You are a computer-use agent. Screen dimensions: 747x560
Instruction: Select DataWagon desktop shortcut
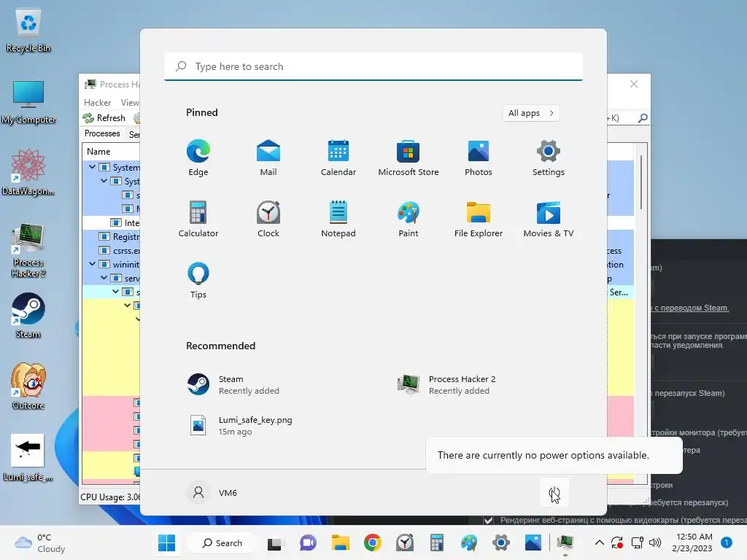coord(28,172)
